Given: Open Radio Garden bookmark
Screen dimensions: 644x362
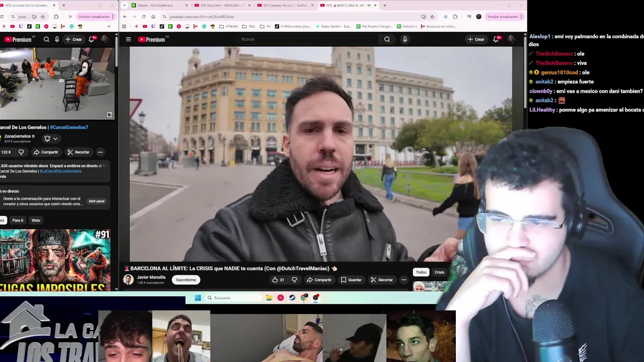Looking at the screenshot, I should click(334, 26).
